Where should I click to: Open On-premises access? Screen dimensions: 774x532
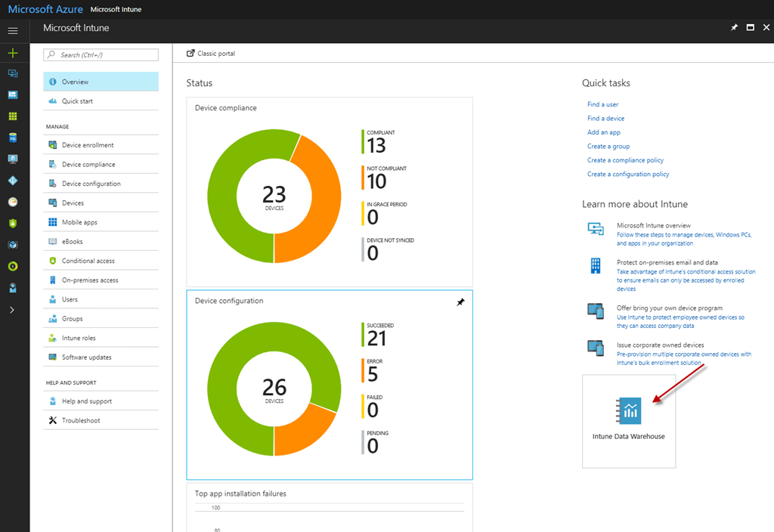click(101, 280)
